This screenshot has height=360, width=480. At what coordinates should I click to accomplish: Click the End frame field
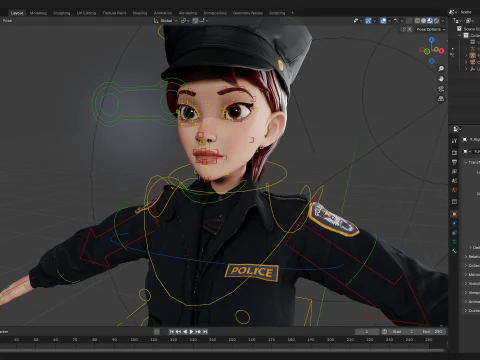pyautogui.click(x=432, y=332)
